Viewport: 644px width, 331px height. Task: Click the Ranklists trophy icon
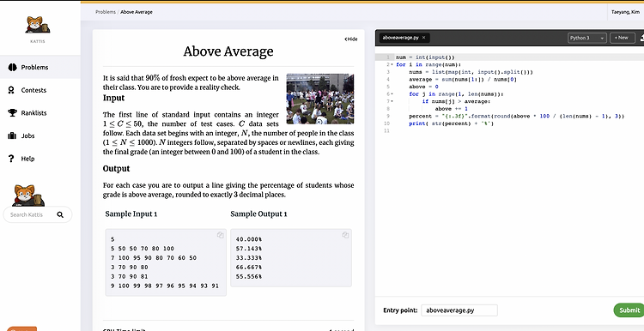pos(12,113)
